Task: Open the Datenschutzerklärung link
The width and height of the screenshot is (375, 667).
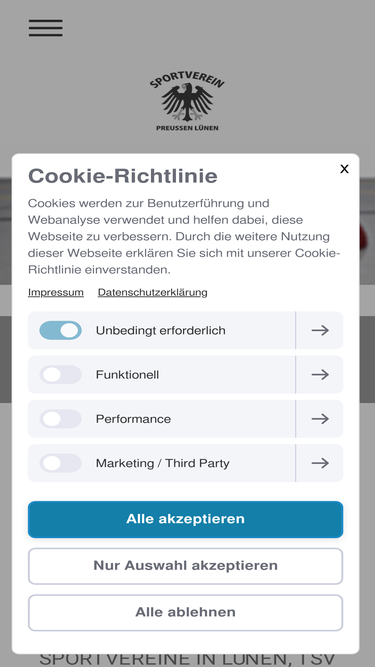Action: pos(153,293)
